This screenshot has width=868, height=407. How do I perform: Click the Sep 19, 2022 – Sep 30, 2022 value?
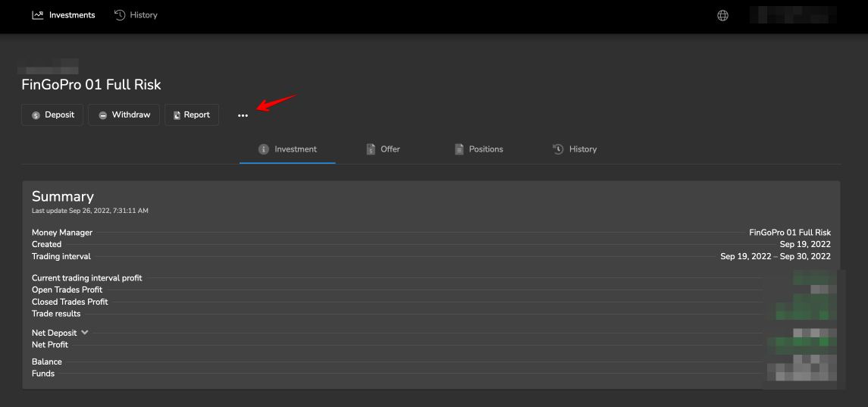(776, 256)
